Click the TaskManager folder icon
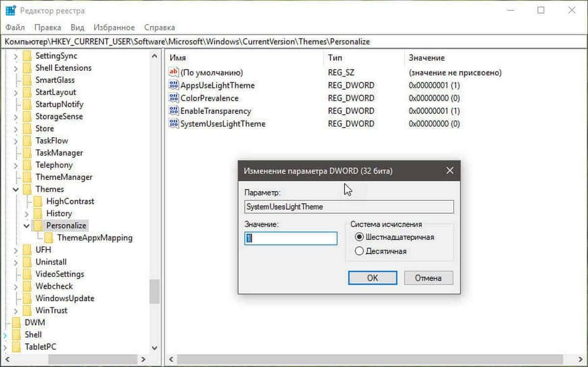Image resolution: width=588 pixels, height=367 pixels. 26,153
